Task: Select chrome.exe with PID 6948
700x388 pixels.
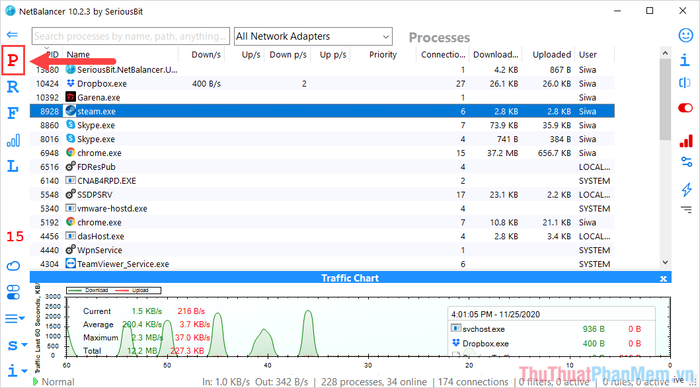Action: point(322,153)
